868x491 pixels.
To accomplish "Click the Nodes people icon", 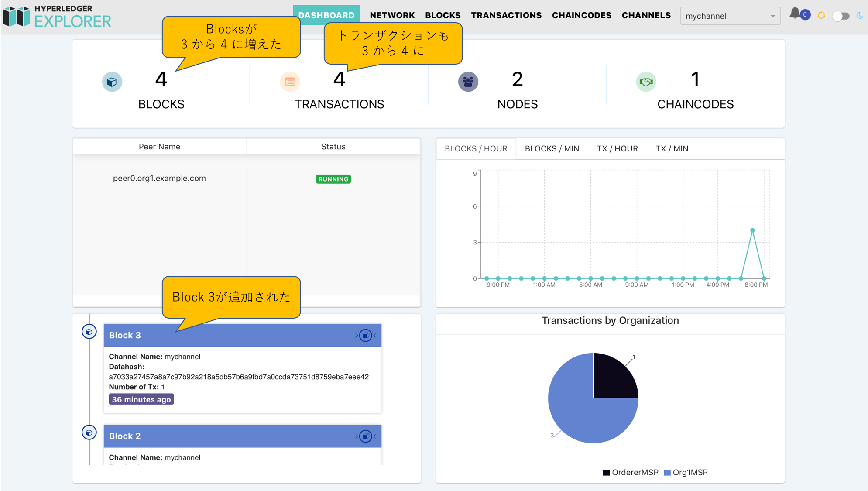I will (468, 82).
